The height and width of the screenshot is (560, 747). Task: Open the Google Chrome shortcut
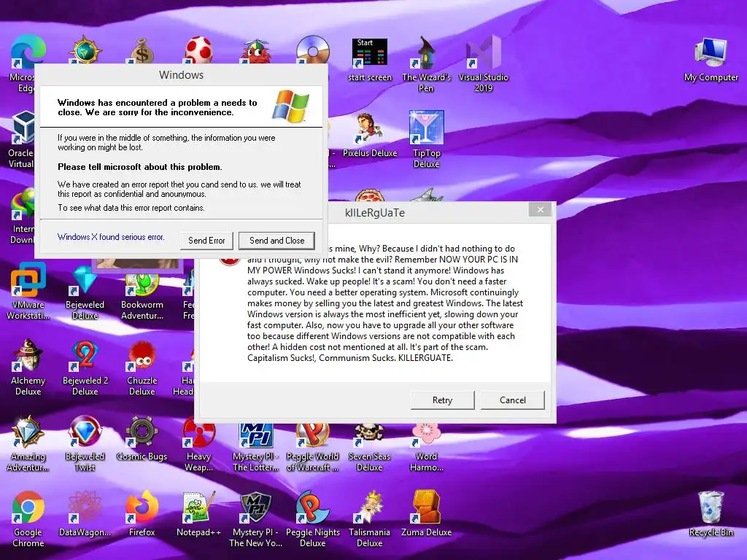(x=28, y=519)
